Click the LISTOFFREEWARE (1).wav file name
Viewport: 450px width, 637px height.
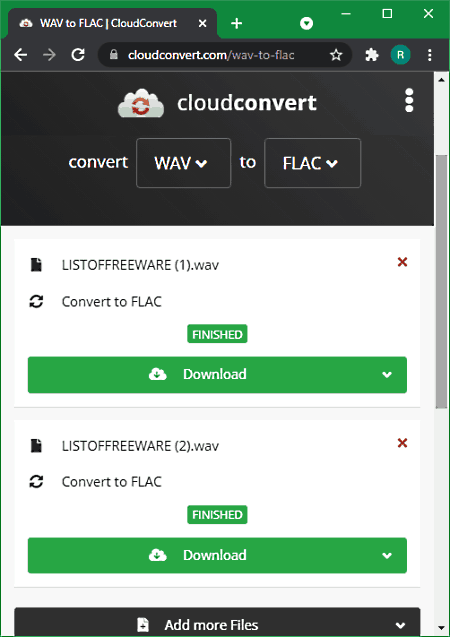point(140,265)
